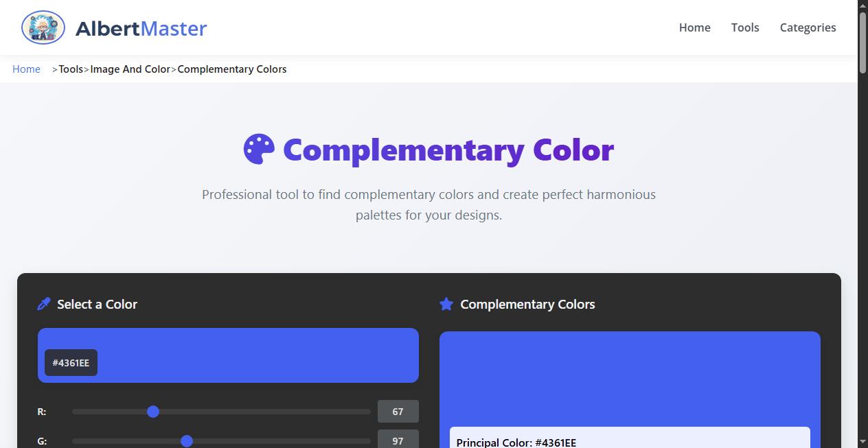Click the Home breadcrumb link
This screenshot has width=868, height=448.
pyautogui.click(x=26, y=69)
